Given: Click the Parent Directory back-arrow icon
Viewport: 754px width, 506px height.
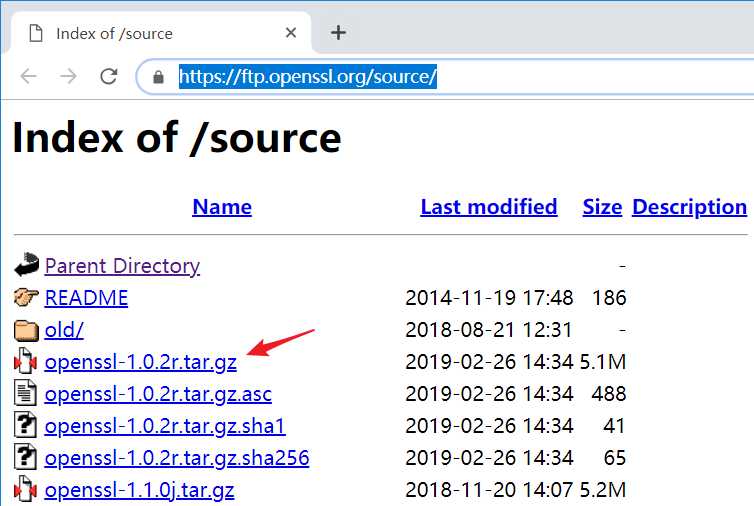Looking at the screenshot, I should tap(26, 265).
